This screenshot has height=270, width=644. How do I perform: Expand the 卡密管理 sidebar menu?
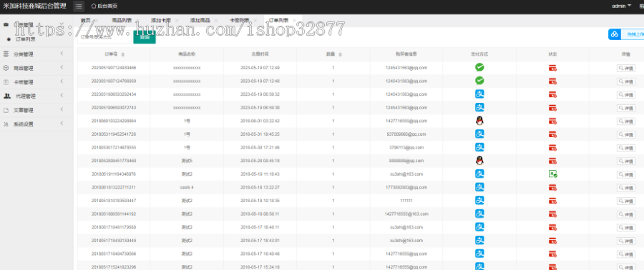[x=36, y=82]
